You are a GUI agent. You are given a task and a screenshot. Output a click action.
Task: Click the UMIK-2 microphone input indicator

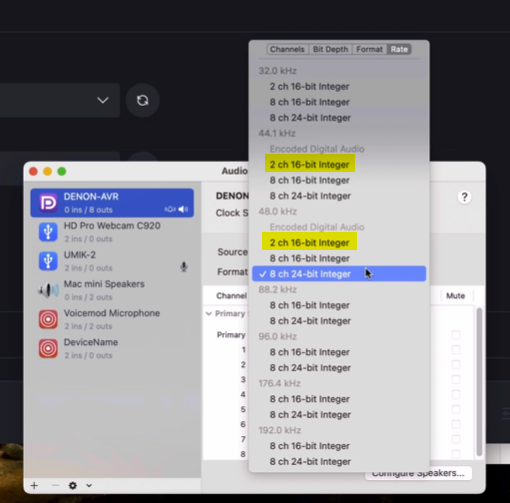[x=184, y=266]
